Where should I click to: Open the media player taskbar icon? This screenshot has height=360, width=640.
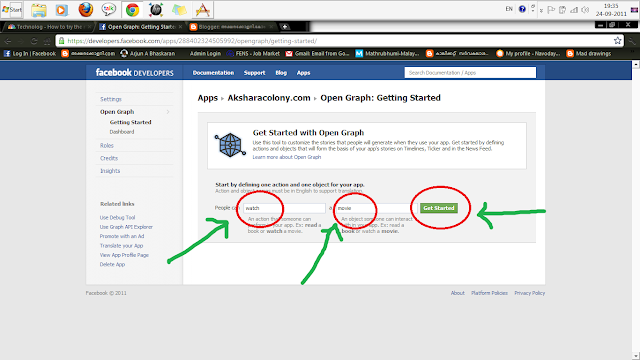tap(62, 10)
